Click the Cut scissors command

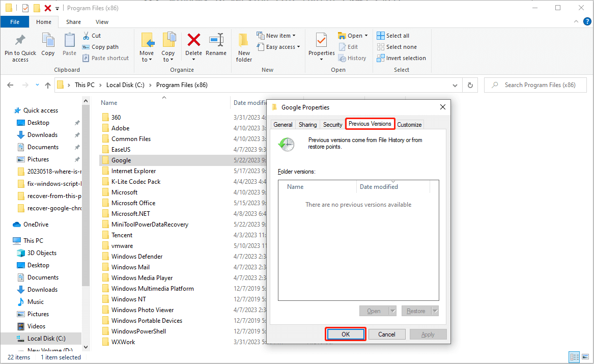click(92, 36)
